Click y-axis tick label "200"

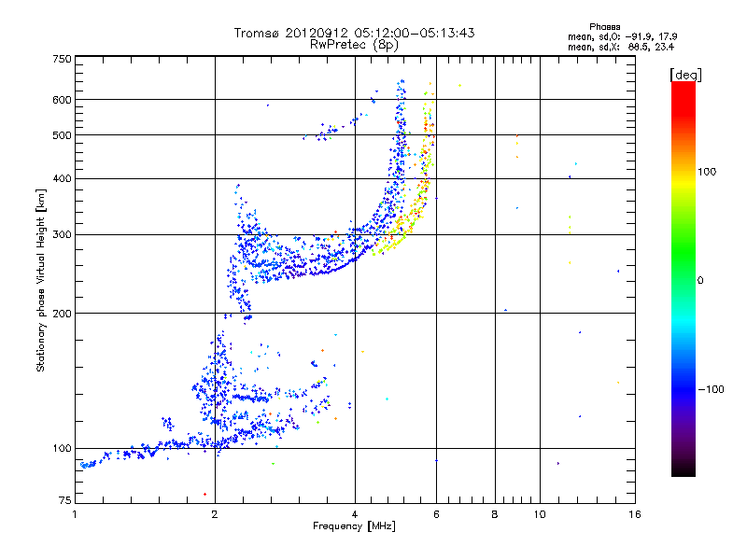(x=62, y=314)
